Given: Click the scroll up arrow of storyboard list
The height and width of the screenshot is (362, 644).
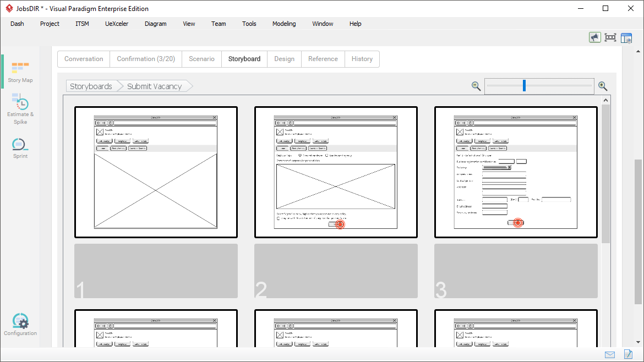Looking at the screenshot, I should (x=606, y=100).
